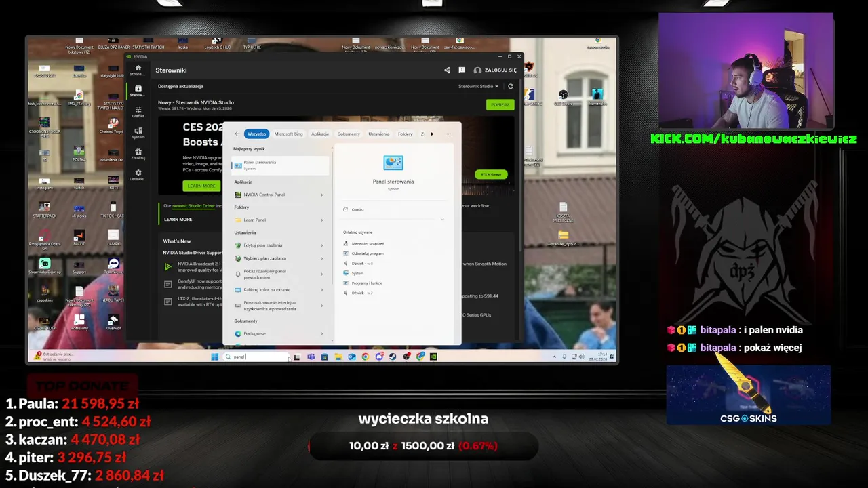Open Odinstaluj program recent item

tap(364, 253)
